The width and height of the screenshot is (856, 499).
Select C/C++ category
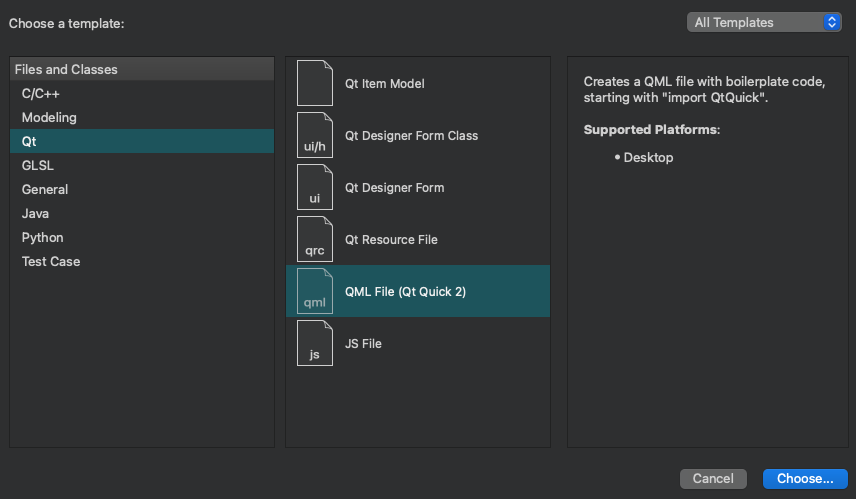(x=142, y=93)
